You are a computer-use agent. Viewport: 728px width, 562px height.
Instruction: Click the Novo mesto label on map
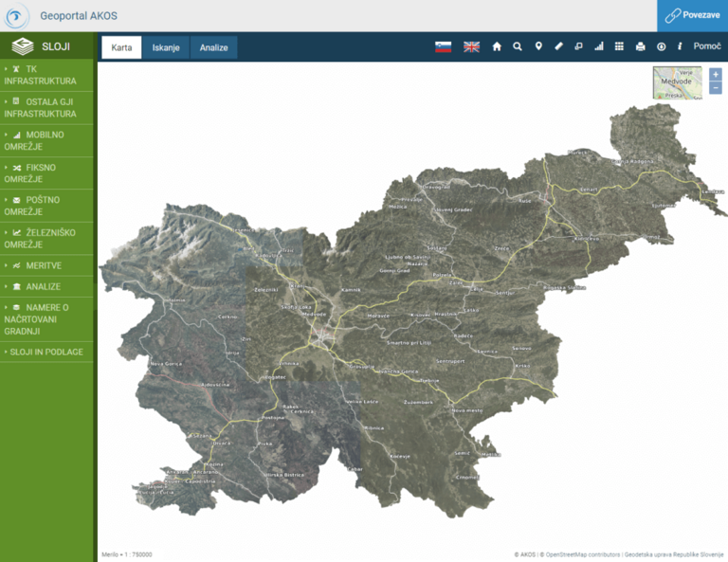467,410
